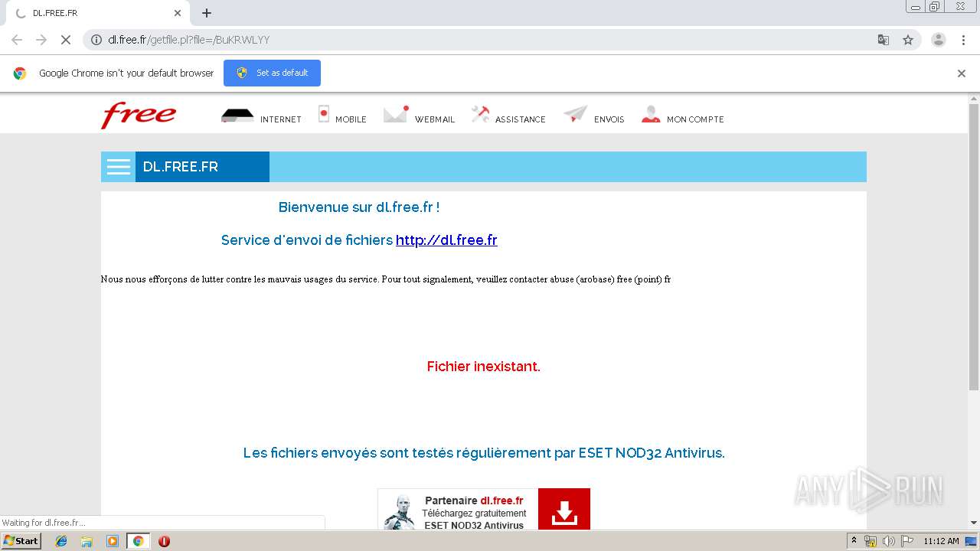Open the INTERNET box icon link
The height and width of the screenshot is (551, 980).
237,116
